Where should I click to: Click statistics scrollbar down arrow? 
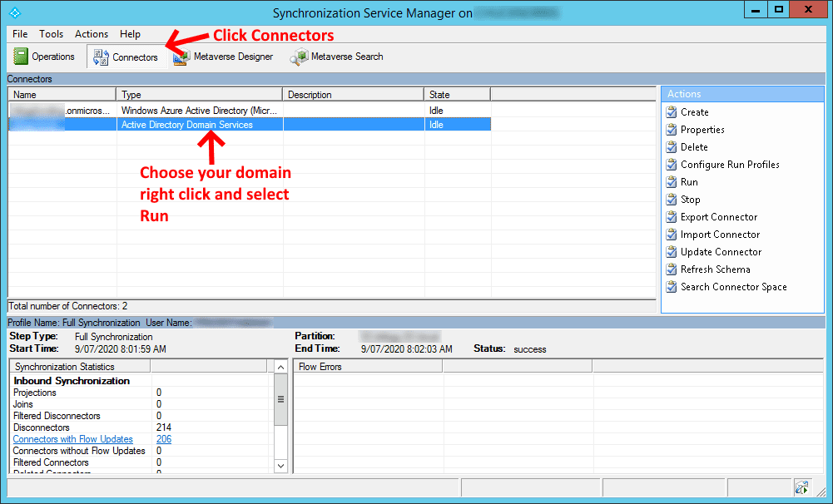(x=280, y=466)
